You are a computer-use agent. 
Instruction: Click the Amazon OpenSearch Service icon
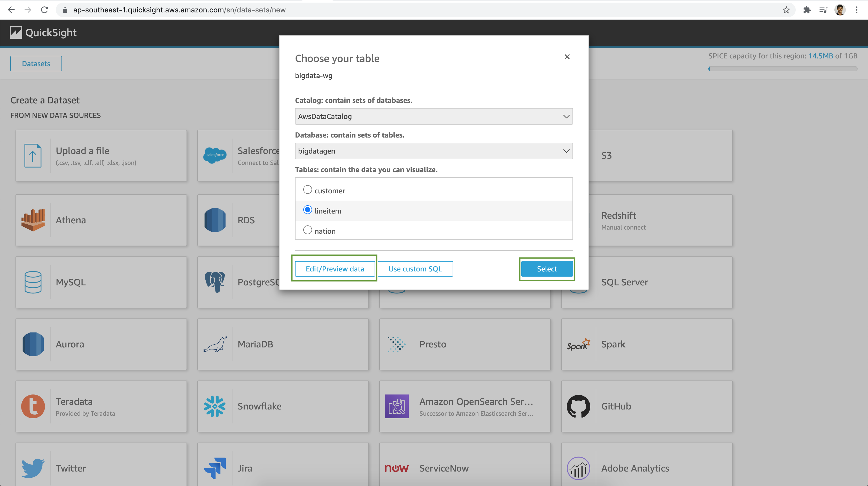[397, 406]
